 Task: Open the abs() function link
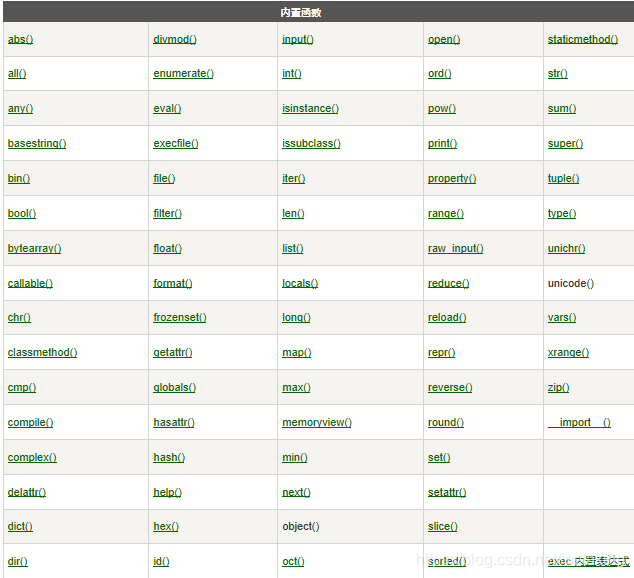(20, 39)
